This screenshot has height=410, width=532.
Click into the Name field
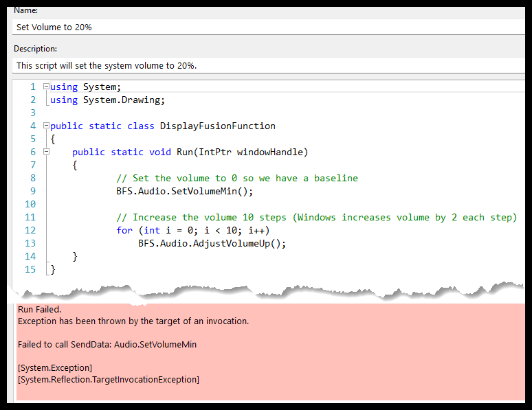pyautogui.click(x=268, y=27)
